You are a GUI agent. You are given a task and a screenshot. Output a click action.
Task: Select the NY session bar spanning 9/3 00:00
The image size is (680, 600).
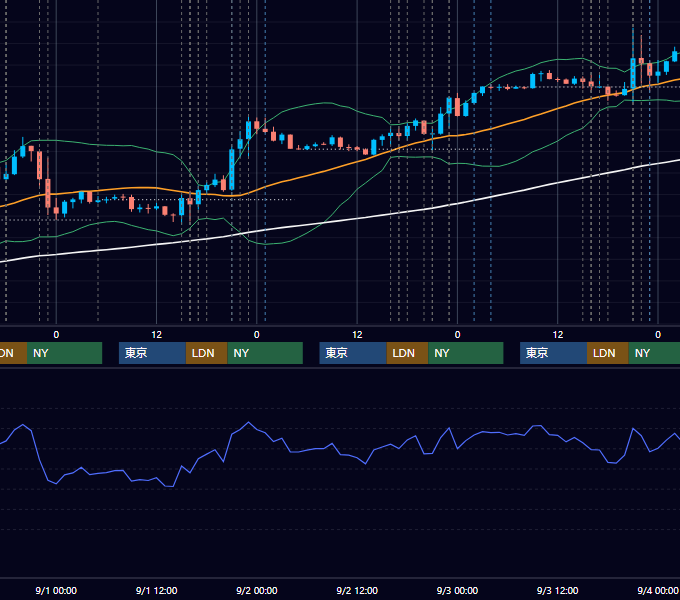click(466, 353)
